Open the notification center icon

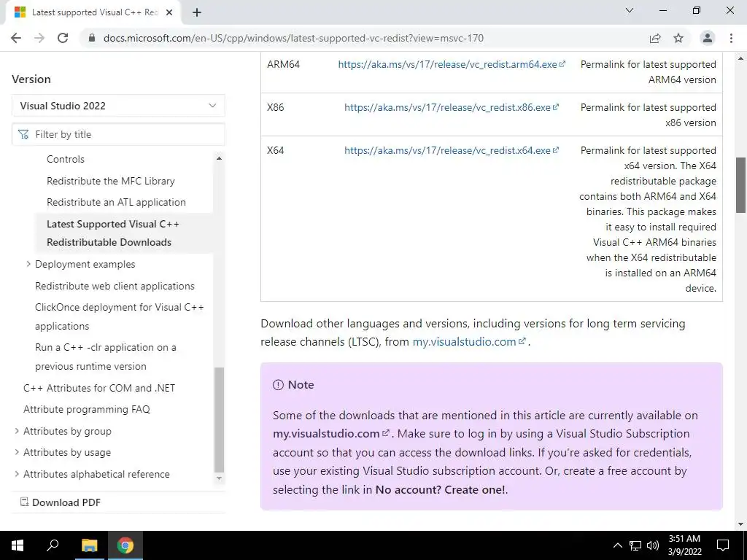(x=723, y=545)
